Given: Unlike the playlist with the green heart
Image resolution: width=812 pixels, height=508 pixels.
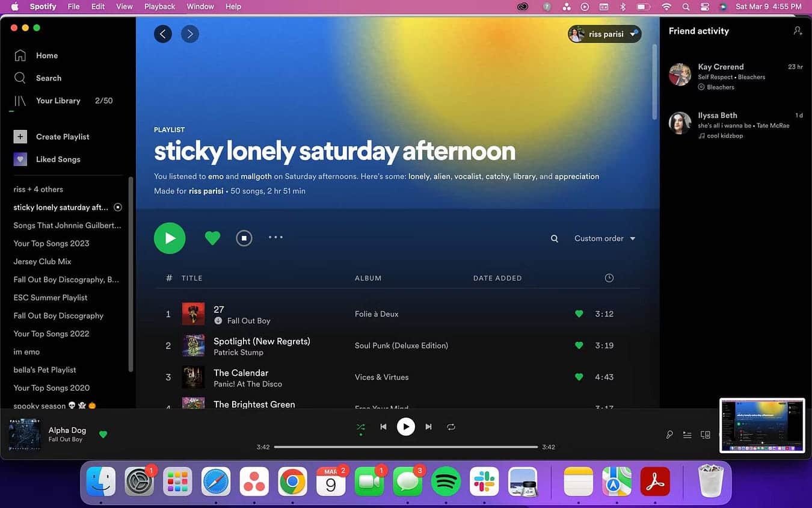Looking at the screenshot, I should tap(212, 238).
